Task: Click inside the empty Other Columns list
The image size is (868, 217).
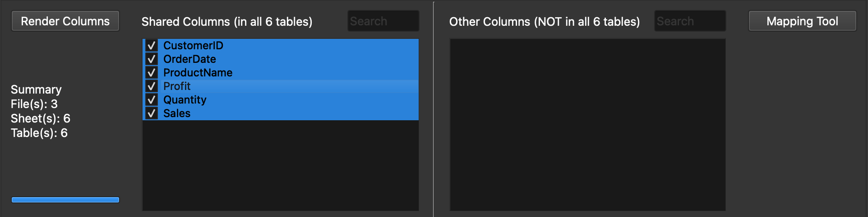Action: [587, 124]
